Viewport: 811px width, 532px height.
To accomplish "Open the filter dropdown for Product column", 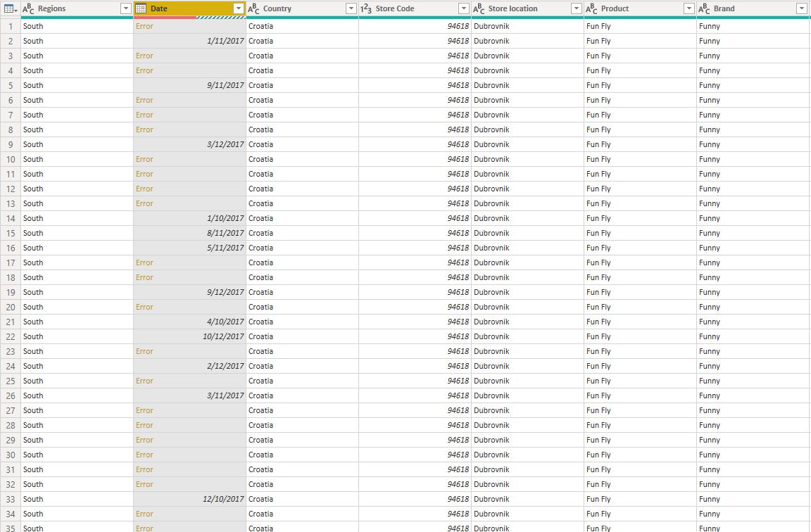I will coord(689,8).
